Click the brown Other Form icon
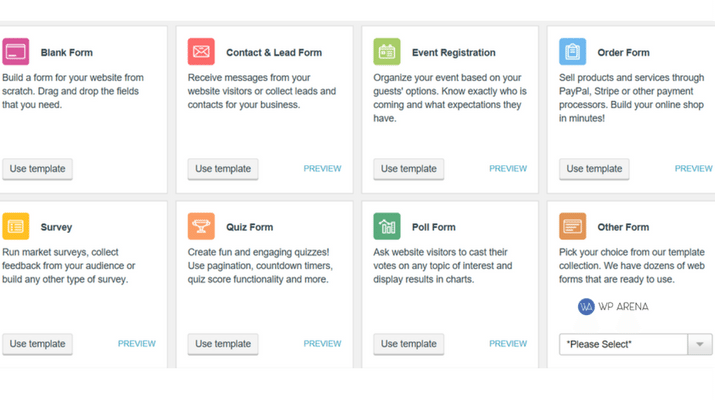The width and height of the screenshot is (715, 400). 572,226
